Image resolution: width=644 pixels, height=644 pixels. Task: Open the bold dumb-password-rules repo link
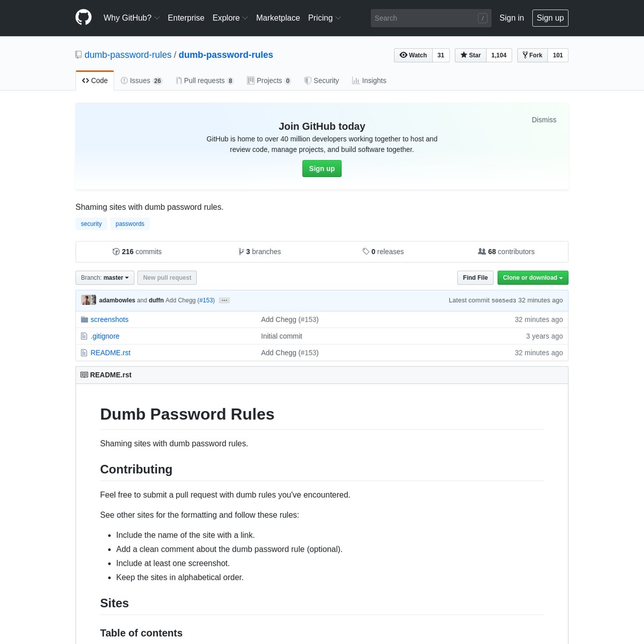(x=226, y=55)
